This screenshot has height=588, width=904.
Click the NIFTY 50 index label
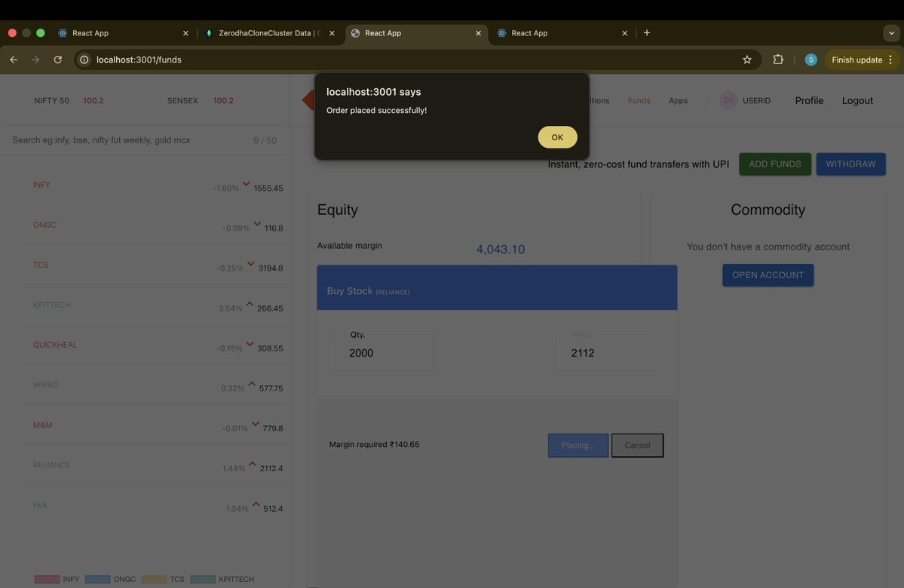tap(51, 100)
